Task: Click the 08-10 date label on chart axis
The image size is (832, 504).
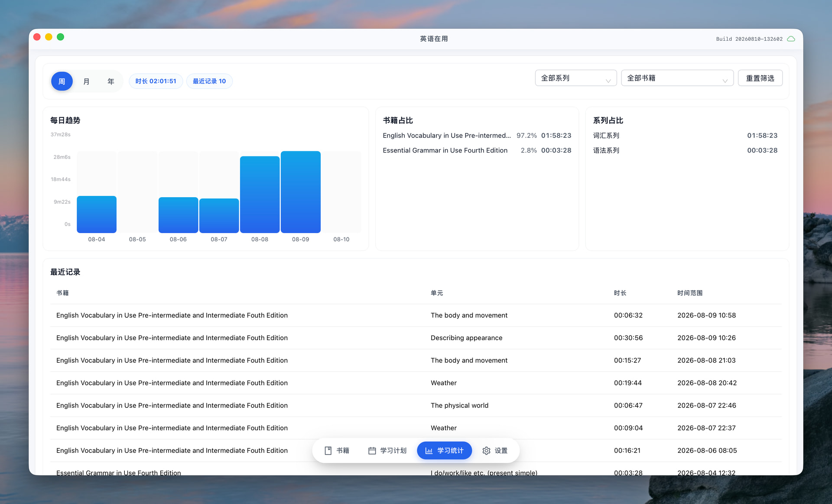Action: point(341,239)
